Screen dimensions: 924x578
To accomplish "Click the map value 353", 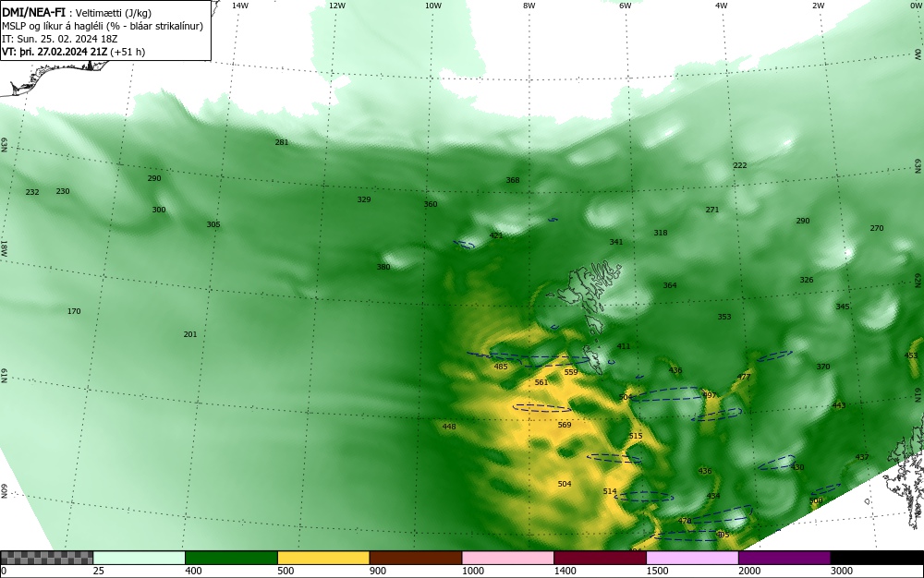I will [724, 317].
